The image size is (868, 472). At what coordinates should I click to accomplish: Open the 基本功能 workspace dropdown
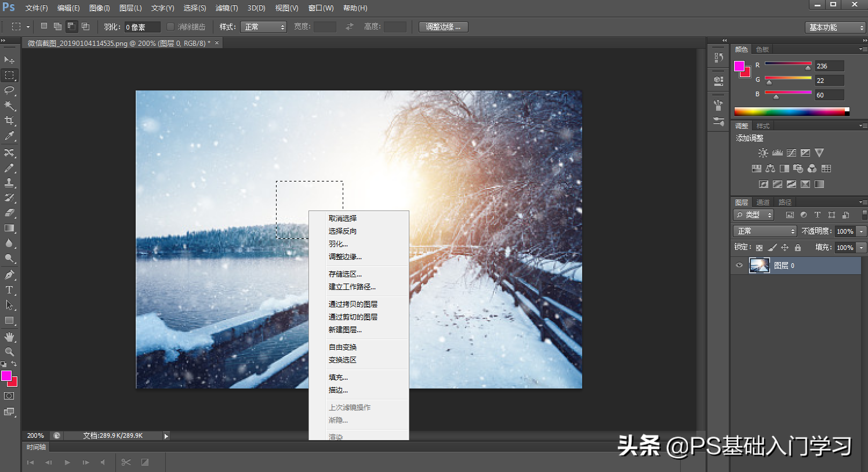click(x=836, y=27)
